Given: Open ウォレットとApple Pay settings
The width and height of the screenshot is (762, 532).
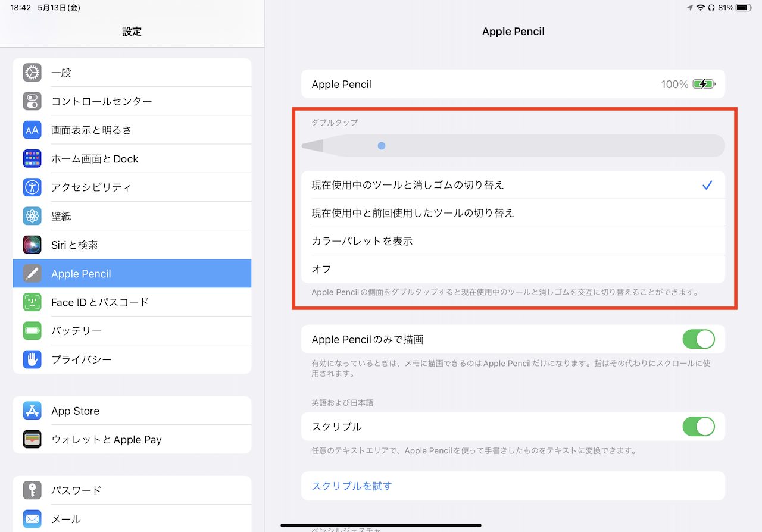Looking at the screenshot, I should tap(132, 440).
